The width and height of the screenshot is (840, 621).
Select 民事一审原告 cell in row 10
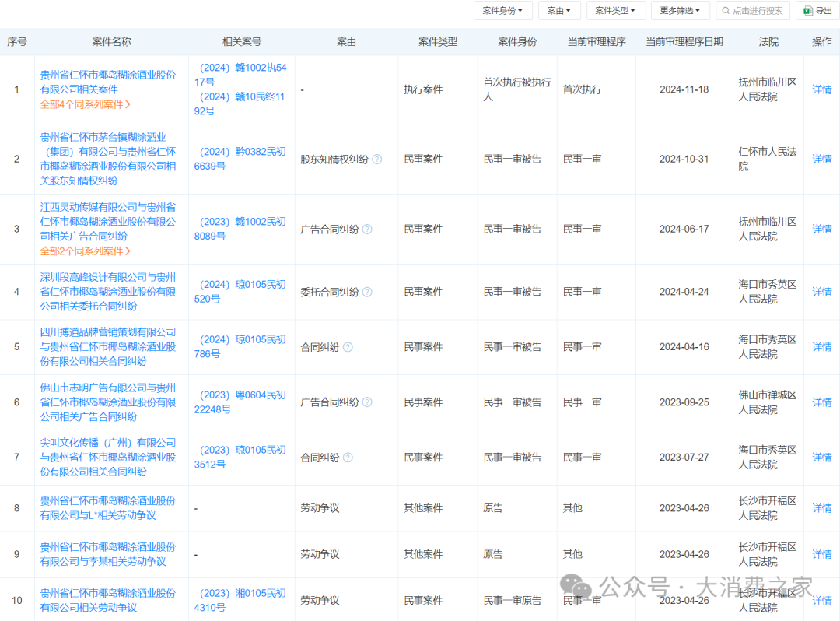click(x=512, y=601)
